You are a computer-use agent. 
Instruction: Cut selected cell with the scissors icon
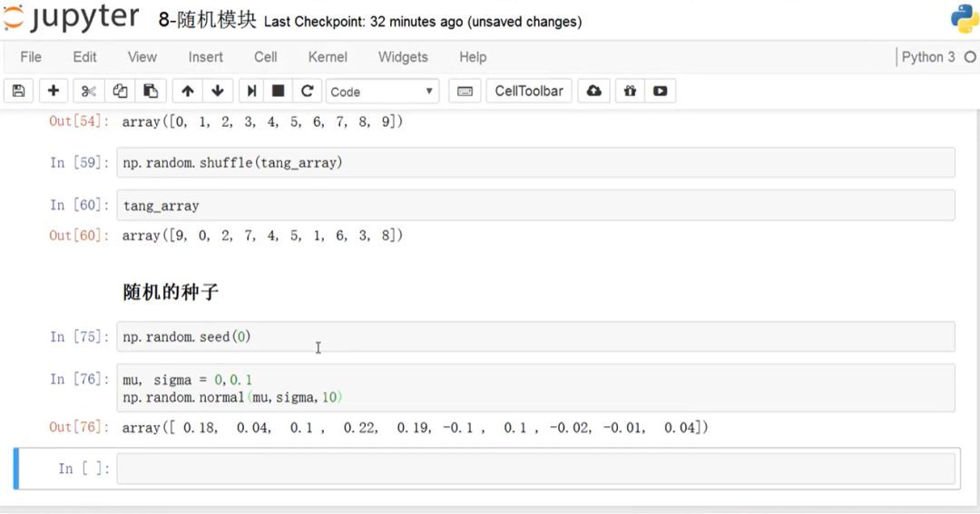point(88,92)
